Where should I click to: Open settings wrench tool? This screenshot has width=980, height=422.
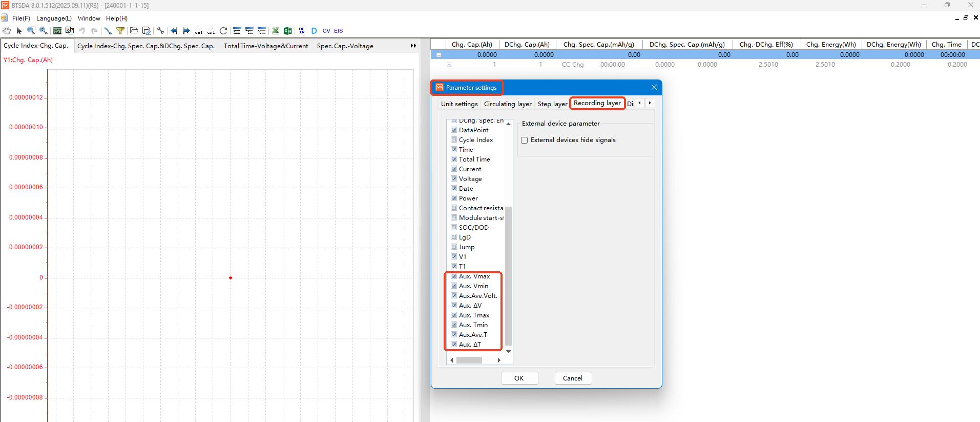pos(160,31)
